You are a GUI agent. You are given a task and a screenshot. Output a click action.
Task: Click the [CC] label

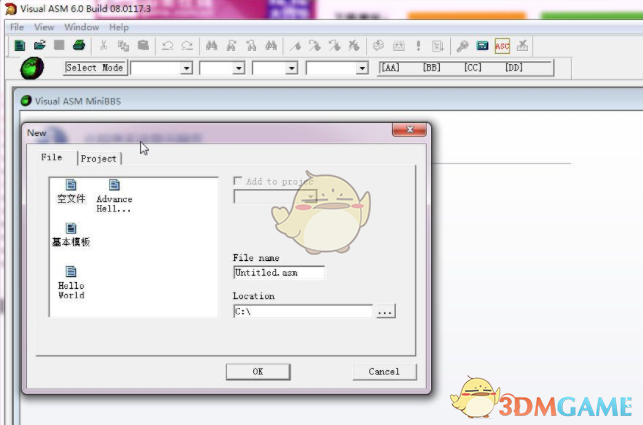point(472,67)
